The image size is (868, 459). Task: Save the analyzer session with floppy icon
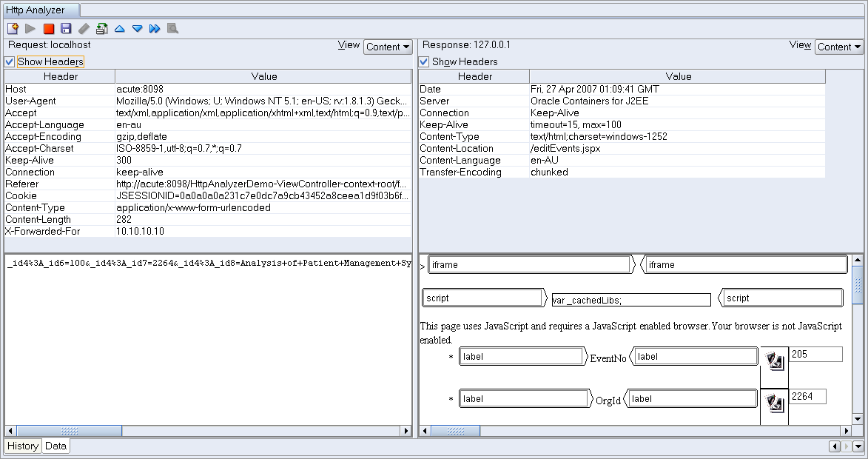66,29
